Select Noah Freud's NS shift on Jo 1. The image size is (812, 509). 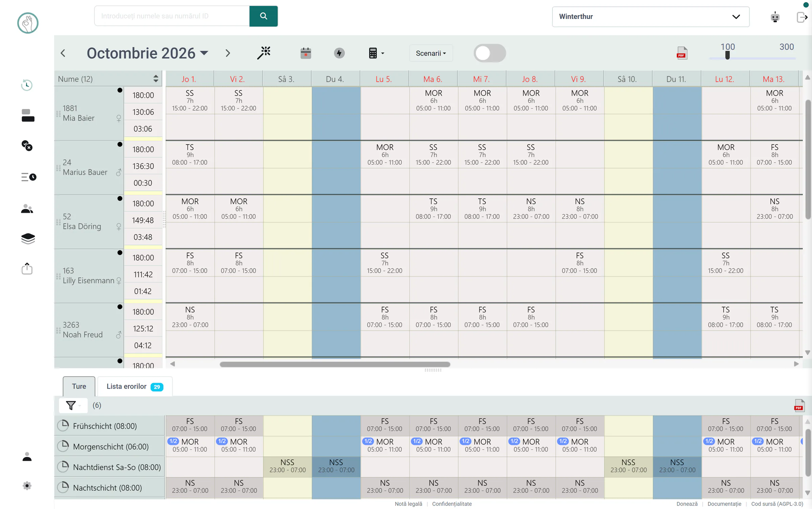[x=190, y=317]
